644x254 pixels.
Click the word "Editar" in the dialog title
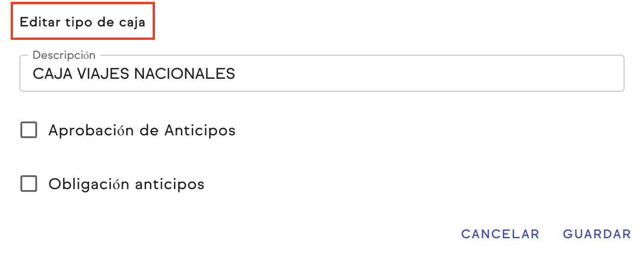(37, 22)
